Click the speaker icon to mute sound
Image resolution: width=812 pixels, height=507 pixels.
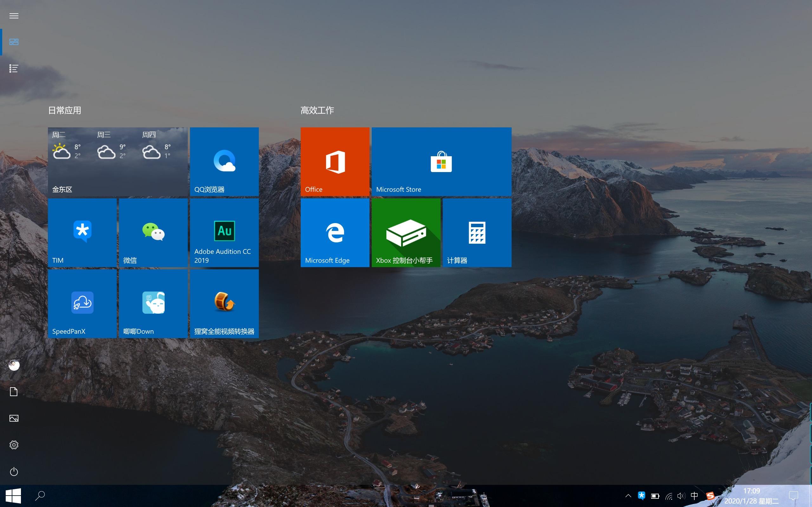[x=681, y=496]
